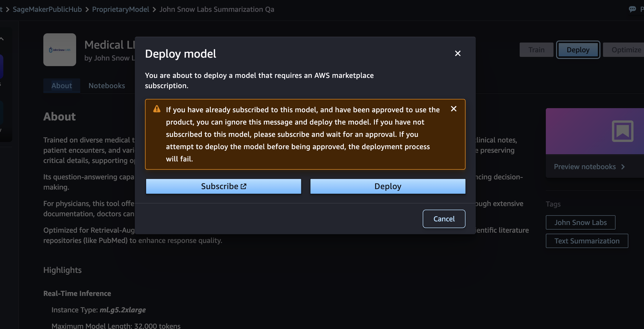Open the About tab
644x329 pixels.
tap(62, 86)
